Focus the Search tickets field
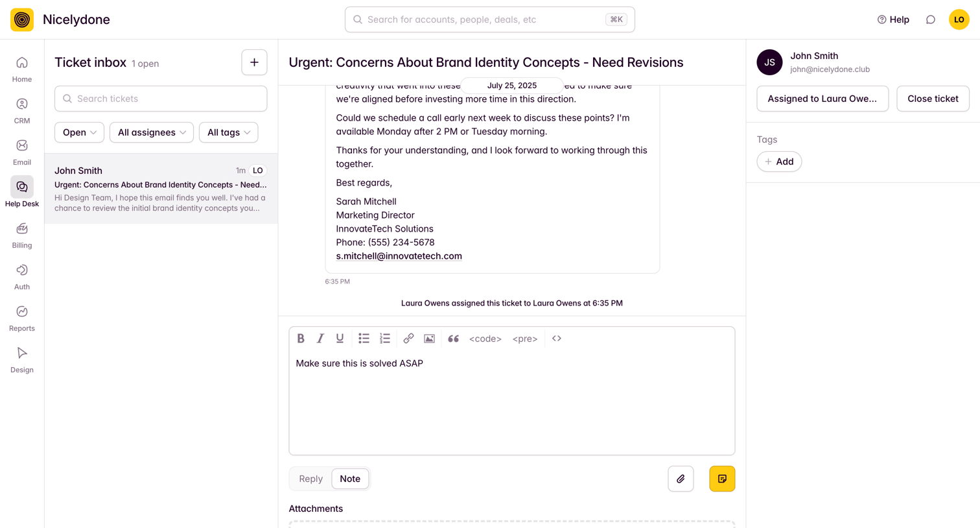The width and height of the screenshot is (980, 528). pos(161,99)
